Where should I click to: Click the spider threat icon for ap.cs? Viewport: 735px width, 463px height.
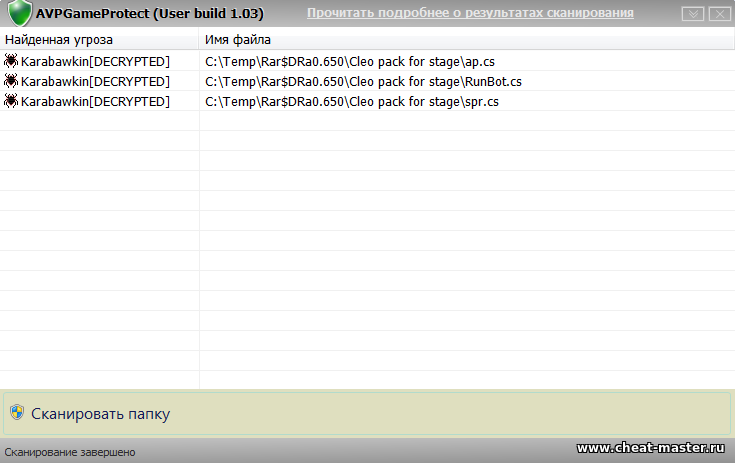click(x=11, y=61)
